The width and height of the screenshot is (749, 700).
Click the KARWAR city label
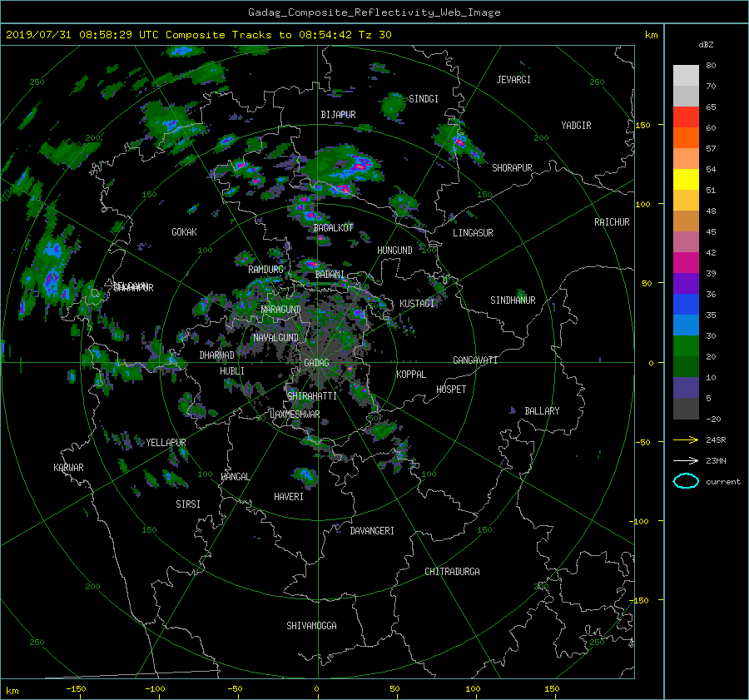[68, 468]
